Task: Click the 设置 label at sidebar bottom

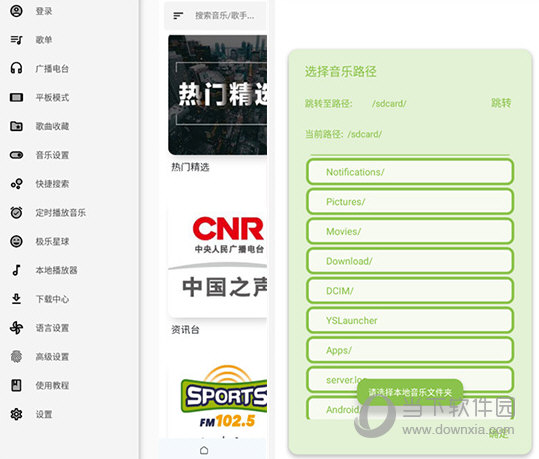Action: pos(44,414)
